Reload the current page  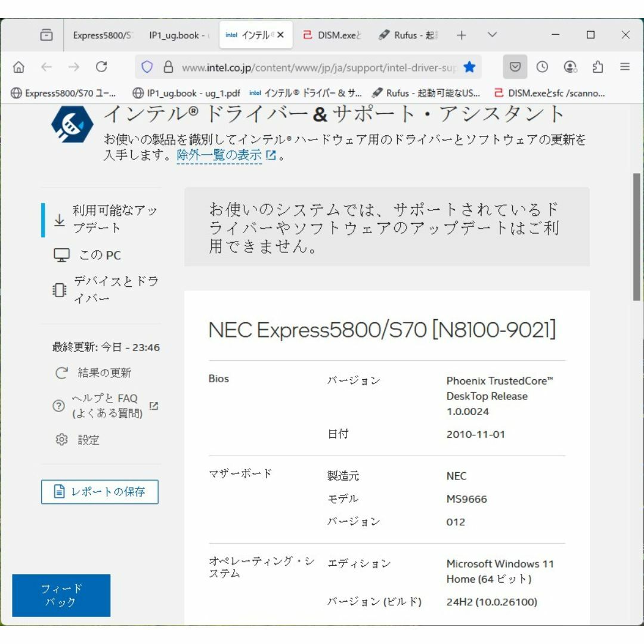(x=101, y=67)
